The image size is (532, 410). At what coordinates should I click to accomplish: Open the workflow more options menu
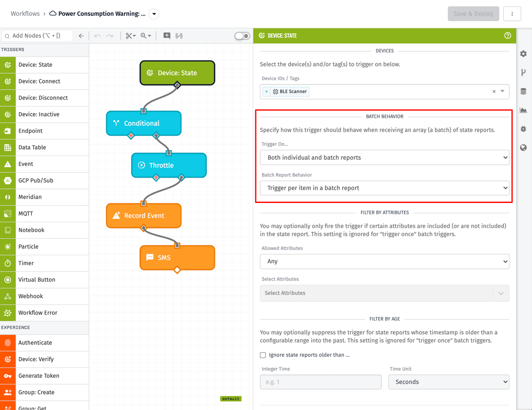click(x=512, y=14)
